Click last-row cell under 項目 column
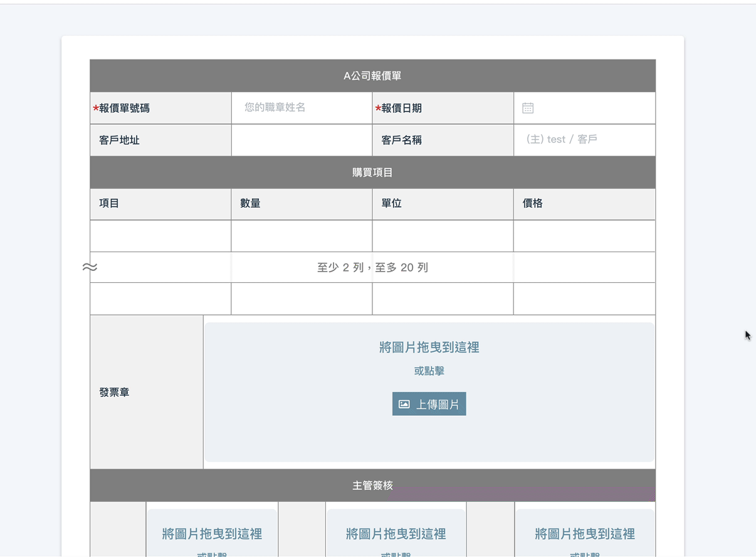This screenshot has height=557, width=756. coord(160,299)
